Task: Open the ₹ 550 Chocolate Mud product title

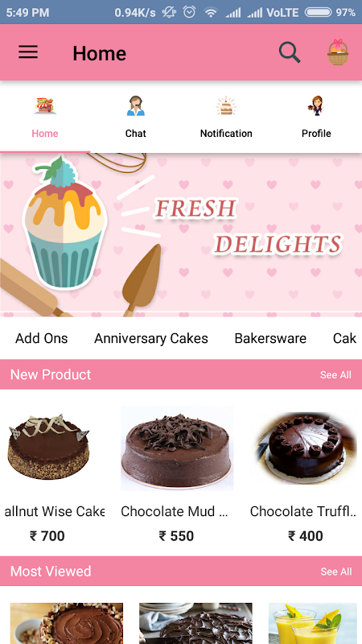Action: pos(175,511)
